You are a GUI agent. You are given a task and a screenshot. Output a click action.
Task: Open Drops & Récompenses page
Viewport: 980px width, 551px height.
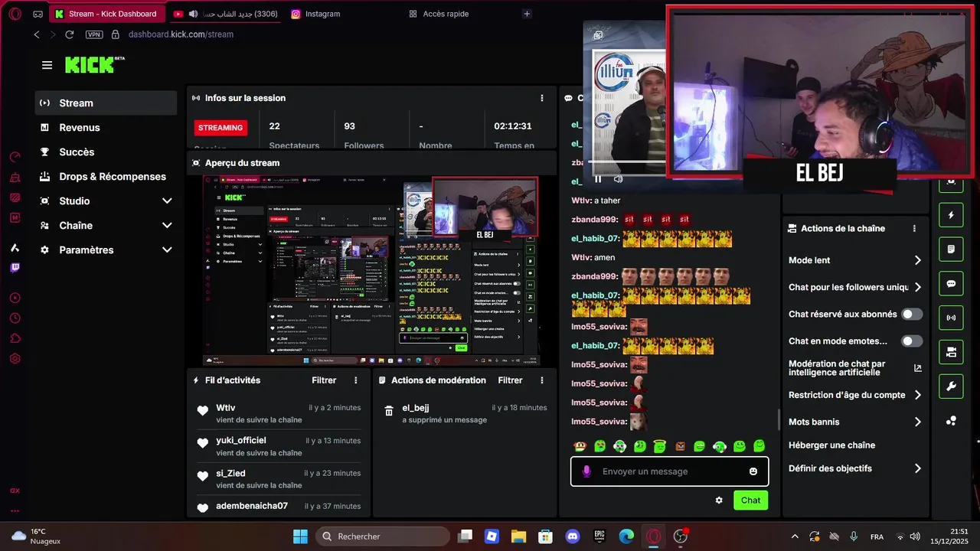106,177
